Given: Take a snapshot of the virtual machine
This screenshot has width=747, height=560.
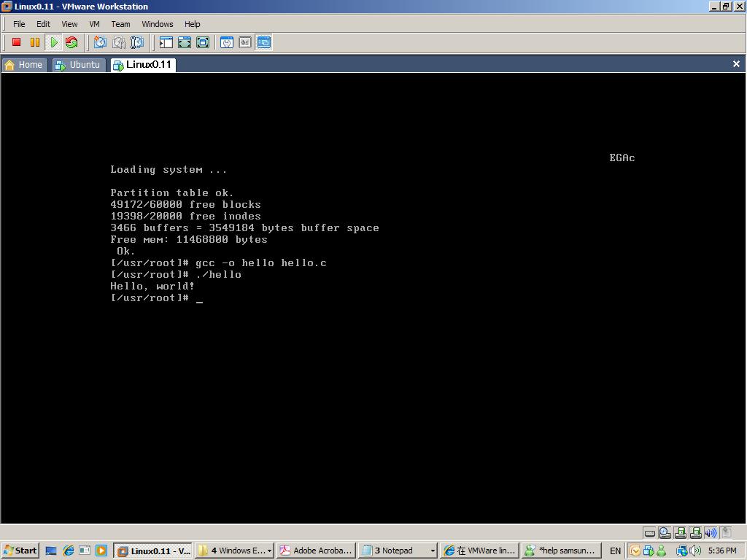Looking at the screenshot, I should (x=100, y=42).
